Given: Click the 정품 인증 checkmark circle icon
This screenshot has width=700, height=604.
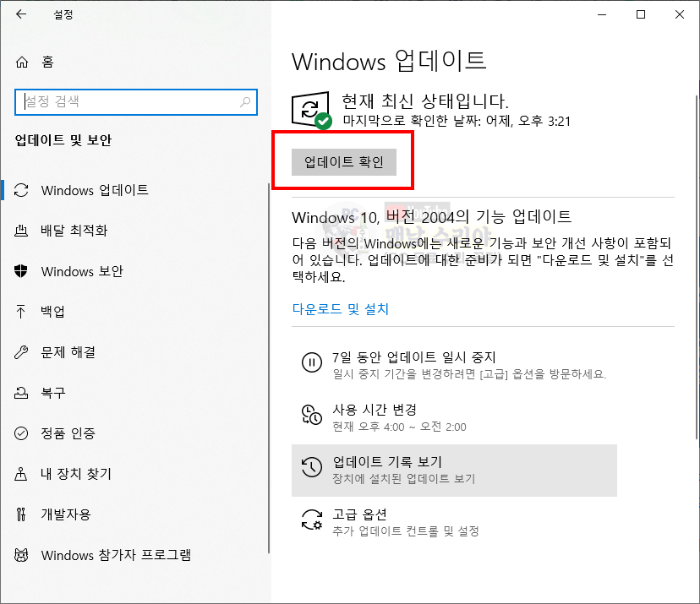Looking at the screenshot, I should [x=21, y=433].
